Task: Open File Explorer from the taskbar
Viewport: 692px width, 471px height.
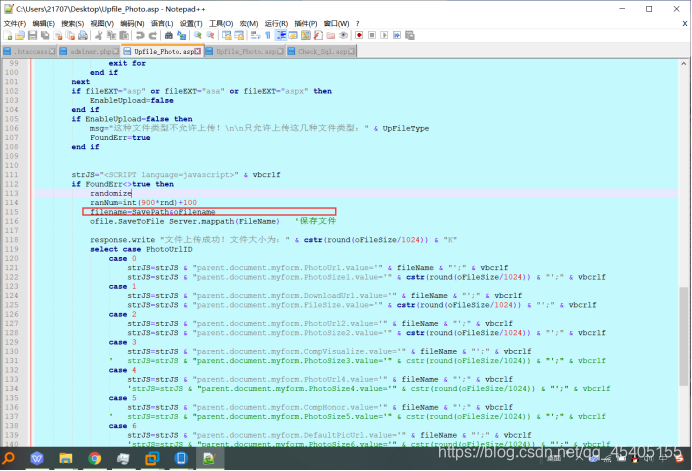Action: (x=66, y=459)
